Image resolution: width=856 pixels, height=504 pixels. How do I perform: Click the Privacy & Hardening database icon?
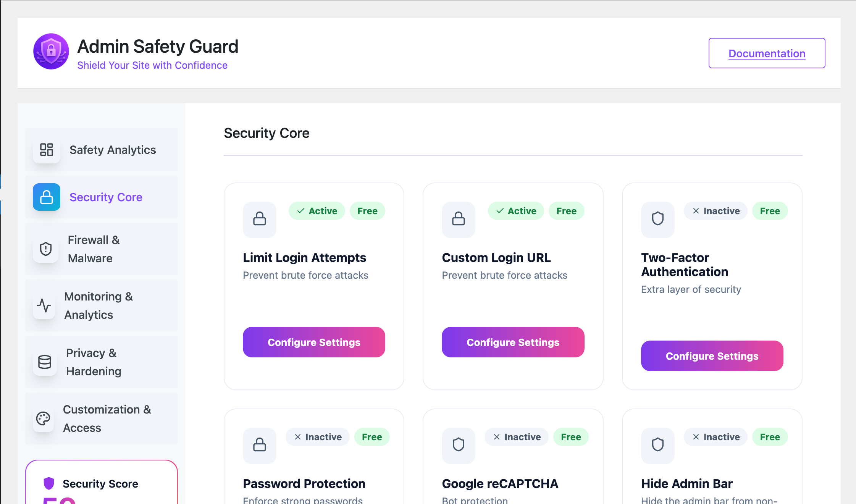(45, 362)
